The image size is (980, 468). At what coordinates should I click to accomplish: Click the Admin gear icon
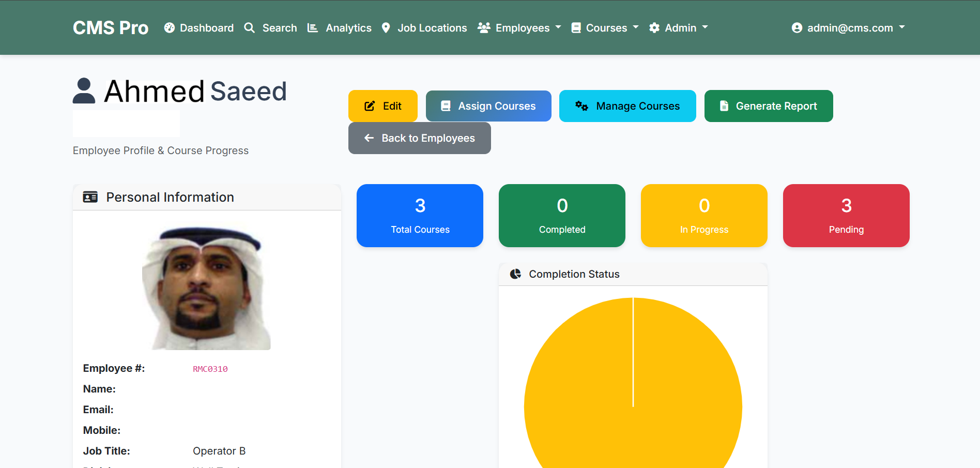pos(654,28)
